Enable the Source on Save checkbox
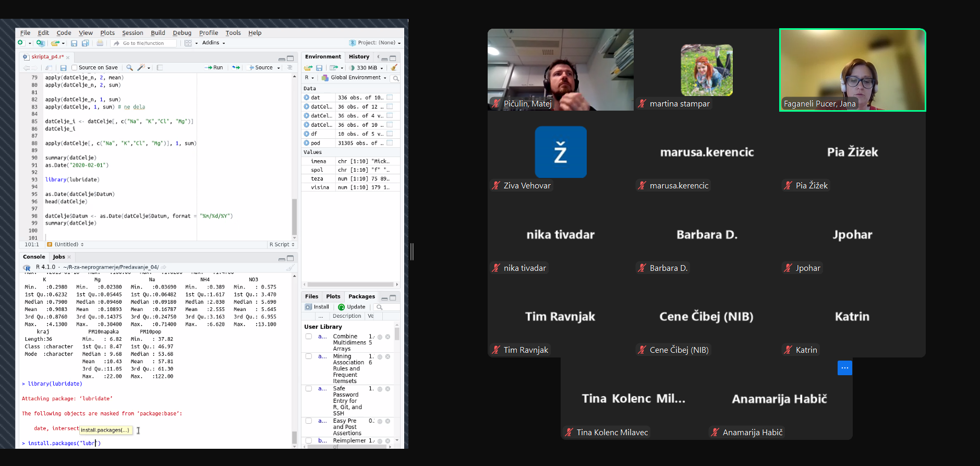The image size is (980, 466). 75,68
